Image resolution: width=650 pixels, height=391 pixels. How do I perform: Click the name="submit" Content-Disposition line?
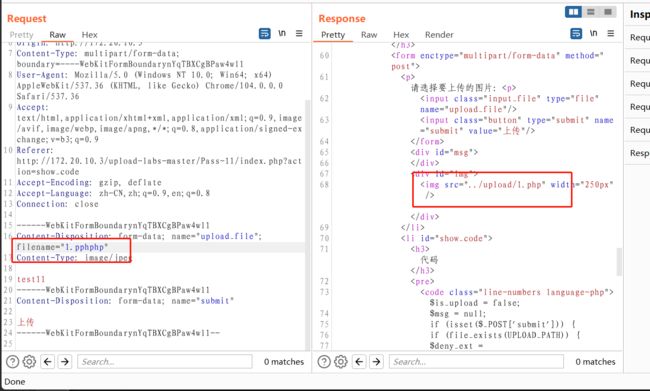tap(125, 301)
